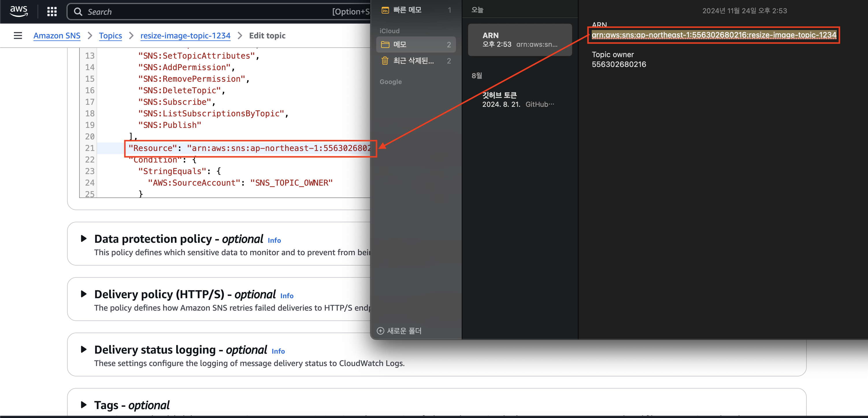Viewport: 868px width, 418px height.
Task: Click the search magnifier icon
Action: 78,12
